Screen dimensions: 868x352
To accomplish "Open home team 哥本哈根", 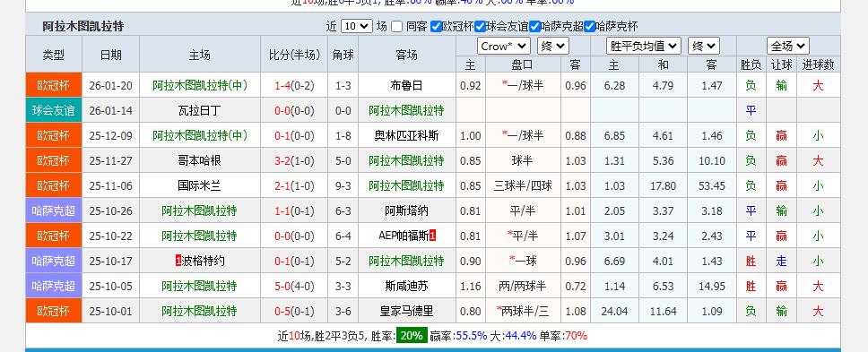I will pos(199,161).
